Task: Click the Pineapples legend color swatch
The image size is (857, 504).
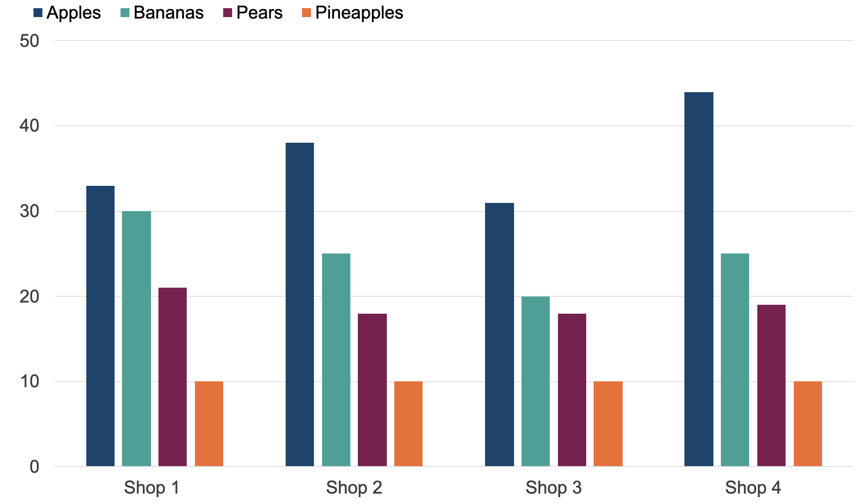Action: pyautogui.click(x=306, y=13)
